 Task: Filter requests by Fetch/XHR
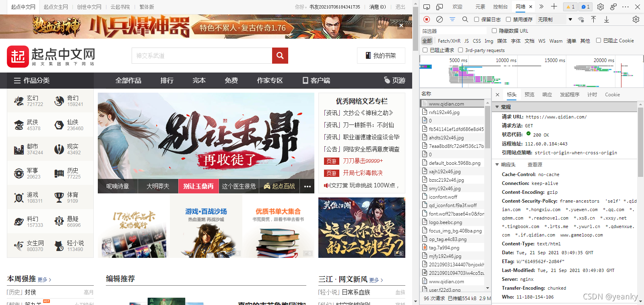(449, 41)
